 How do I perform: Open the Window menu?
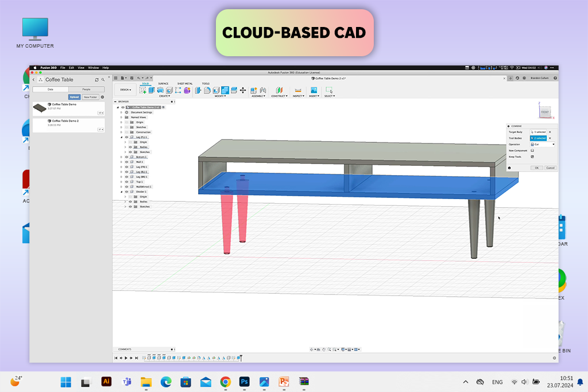click(94, 68)
